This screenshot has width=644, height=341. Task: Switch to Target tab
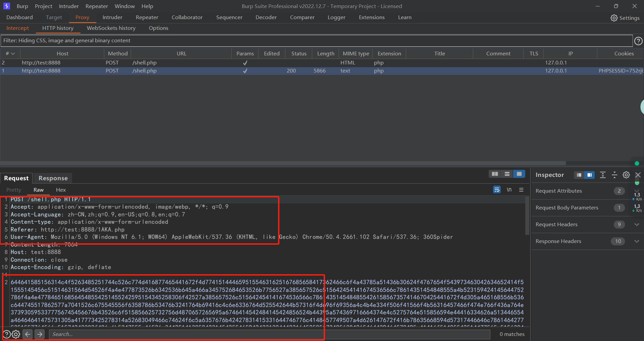coord(54,17)
